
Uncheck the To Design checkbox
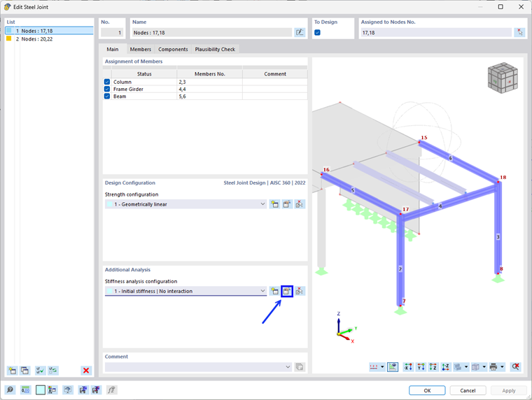coord(317,33)
